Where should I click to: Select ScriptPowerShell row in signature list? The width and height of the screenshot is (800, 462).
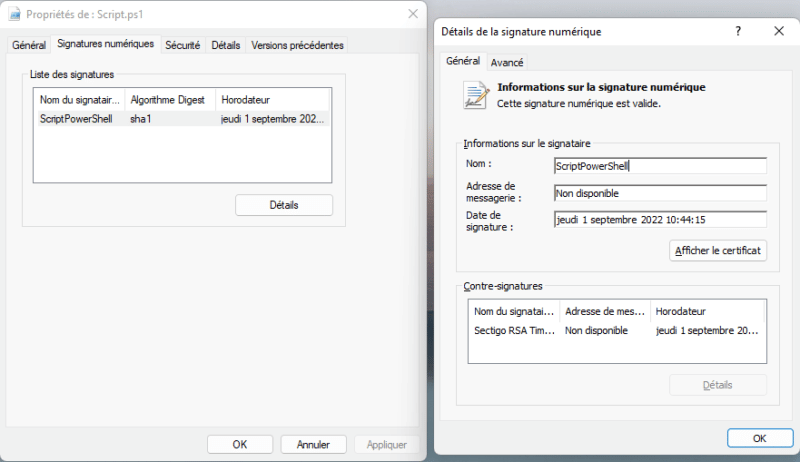tap(182, 119)
